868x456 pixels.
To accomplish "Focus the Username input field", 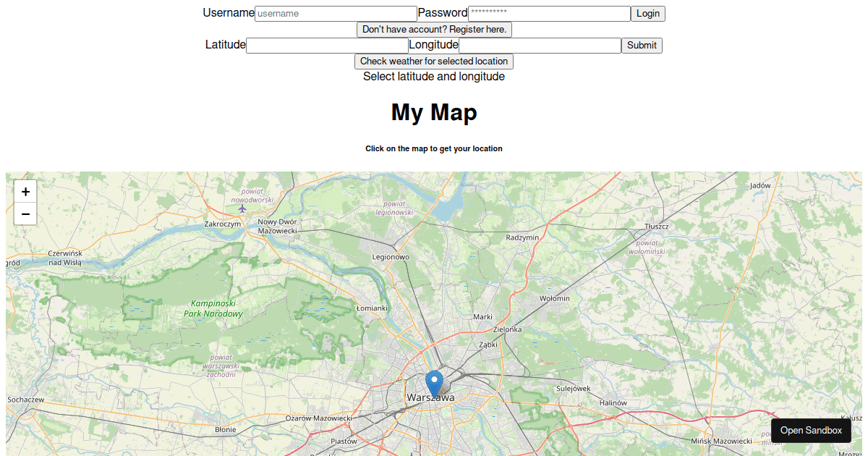I will (336, 14).
